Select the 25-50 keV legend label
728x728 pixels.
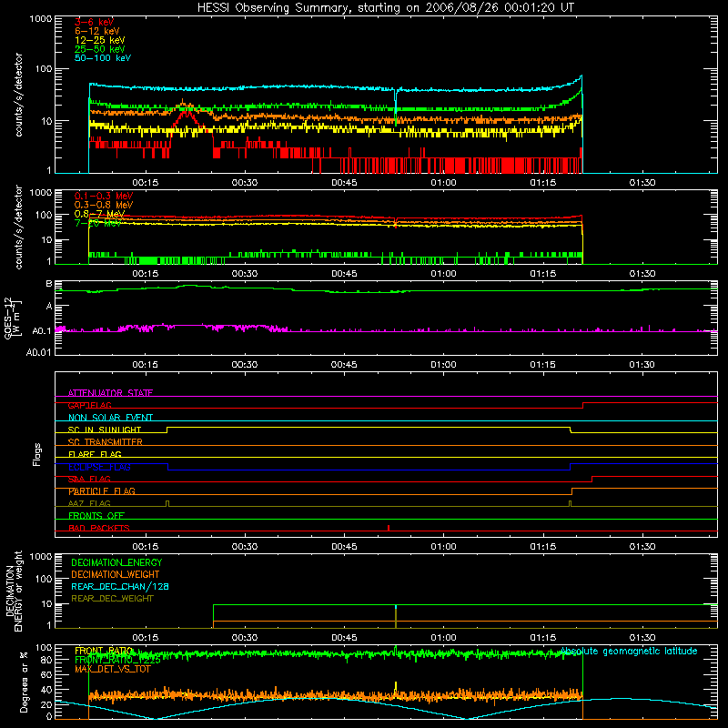point(100,49)
